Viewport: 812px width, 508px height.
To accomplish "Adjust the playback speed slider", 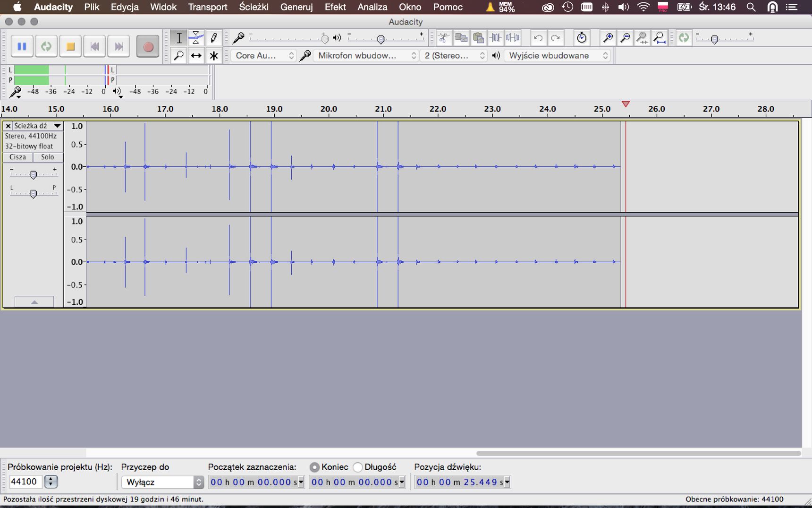I will pyautogui.click(x=714, y=39).
